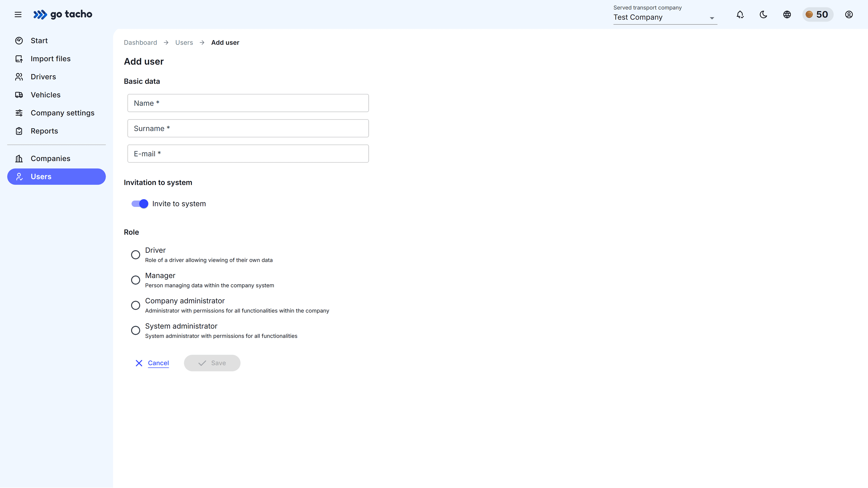
Task: Open the Reports section
Action: click(56, 131)
